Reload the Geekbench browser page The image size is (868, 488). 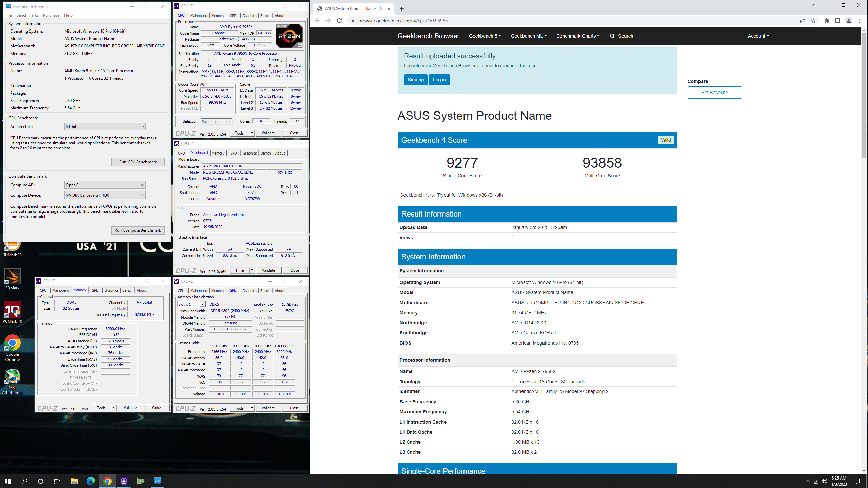click(339, 21)
